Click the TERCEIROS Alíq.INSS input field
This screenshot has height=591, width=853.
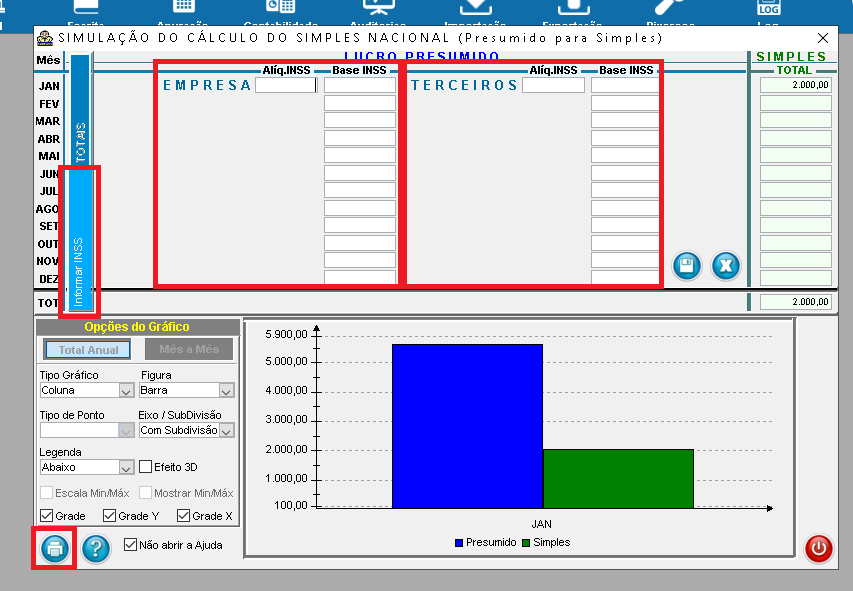click(553, 85)
